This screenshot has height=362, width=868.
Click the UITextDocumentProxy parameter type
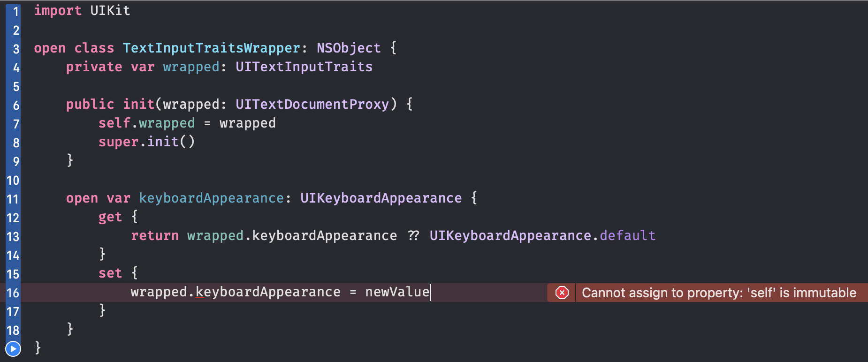click(x=312, y=105)
